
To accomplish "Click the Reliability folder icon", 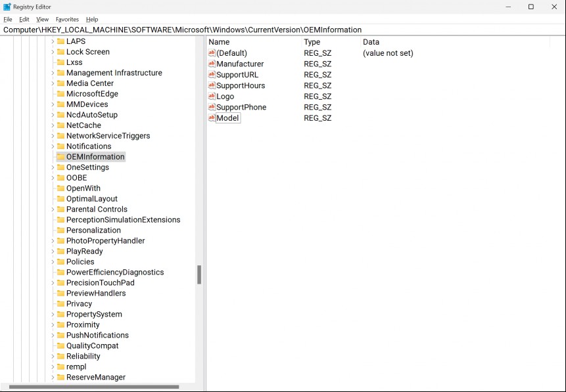I will (60, 356).
